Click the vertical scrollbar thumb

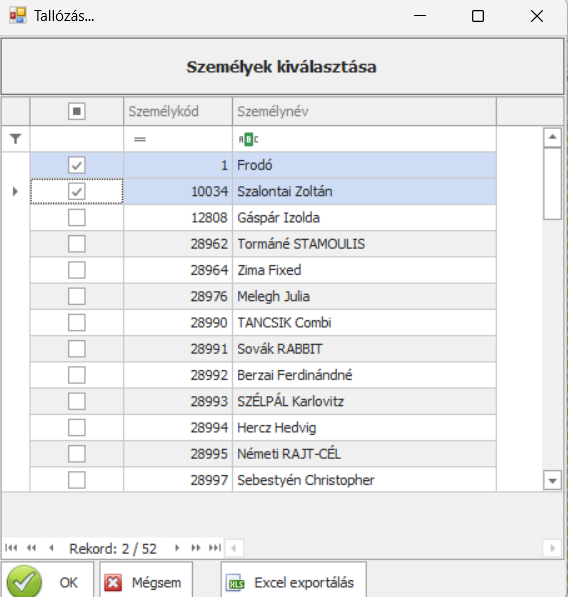[x=552, y=184]
